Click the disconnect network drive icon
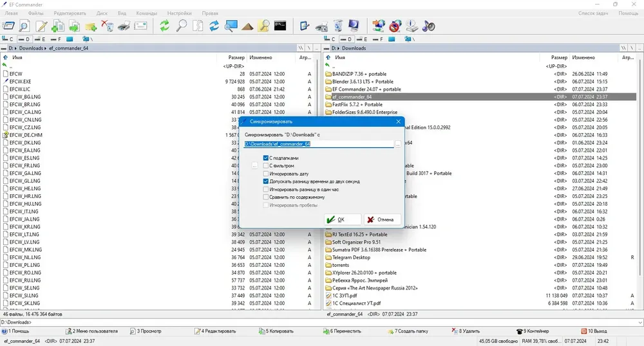 click(395, 26)
